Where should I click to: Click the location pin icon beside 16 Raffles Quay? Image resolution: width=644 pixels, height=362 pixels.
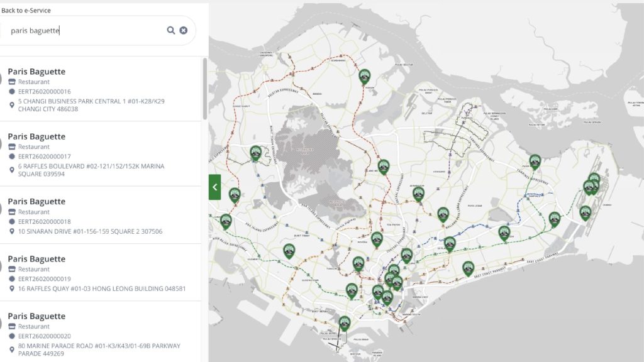12,288
